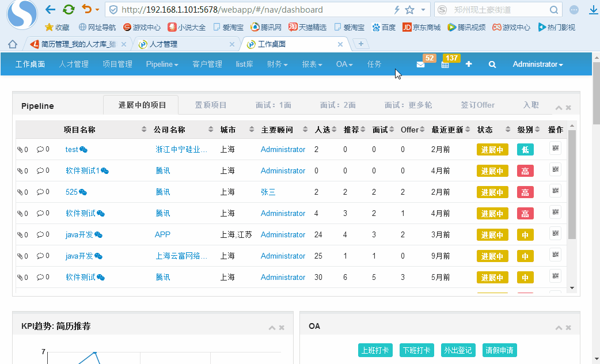Sort table by 级别 column arrows
600x364 pixels.
pos(537,130)
